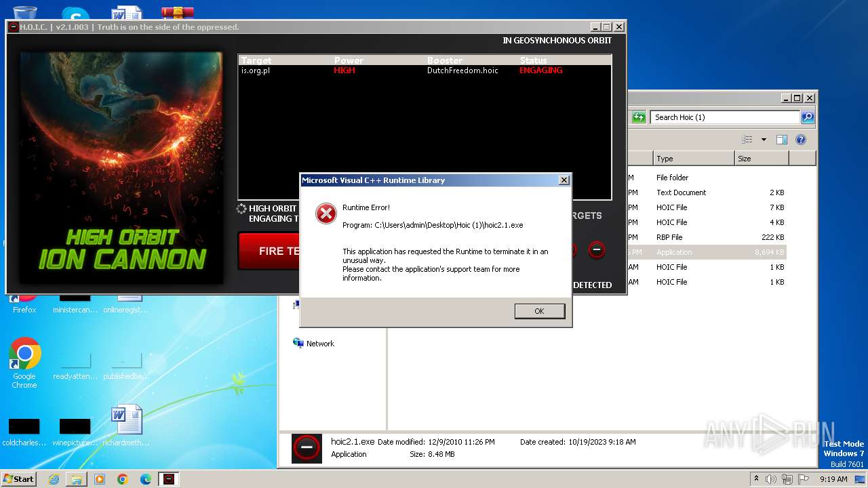The height and width of the screenshot is (488, 868).
Task: Click the Explorer change view icon
Action: click(747, 140)
